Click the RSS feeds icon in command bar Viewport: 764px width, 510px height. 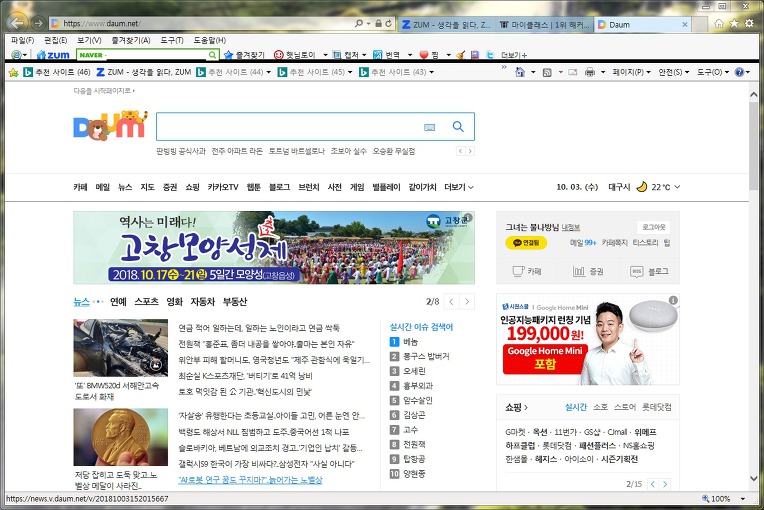click(x=547, y=72)
